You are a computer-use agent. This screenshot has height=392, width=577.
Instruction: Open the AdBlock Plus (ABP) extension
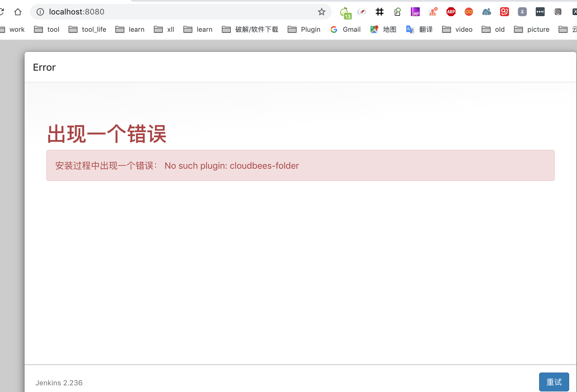click(x=451, y=12)
